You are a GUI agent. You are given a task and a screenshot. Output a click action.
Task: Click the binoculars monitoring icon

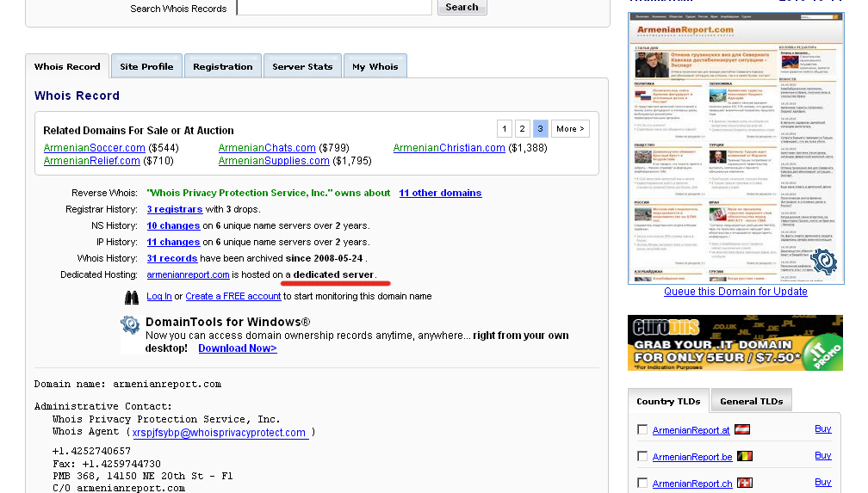point(132,298)
